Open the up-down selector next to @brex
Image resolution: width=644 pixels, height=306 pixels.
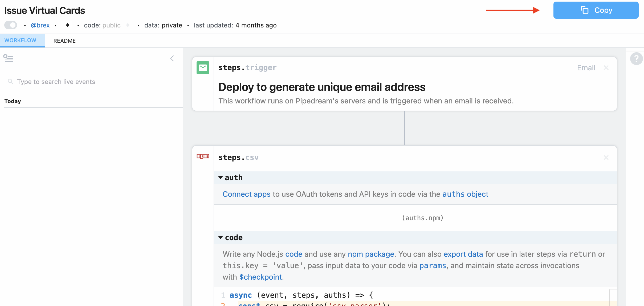point(68,25)
